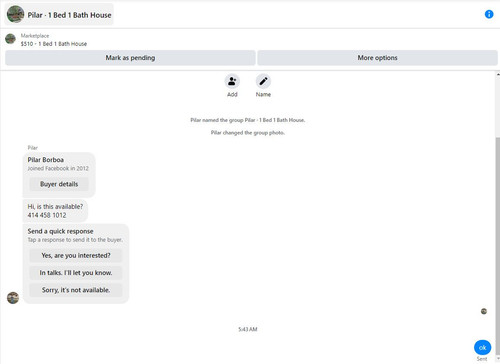The height and width of the screenshot is (364, 500).
Task: Click 'Pilar changed the group photo.' notice
Action: coord(248,133)
